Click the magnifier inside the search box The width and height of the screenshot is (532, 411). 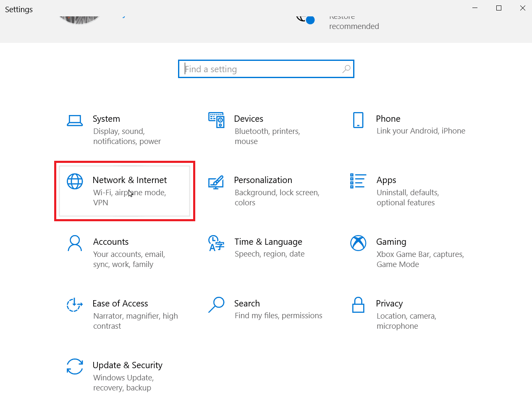click(x=346, y=69)
